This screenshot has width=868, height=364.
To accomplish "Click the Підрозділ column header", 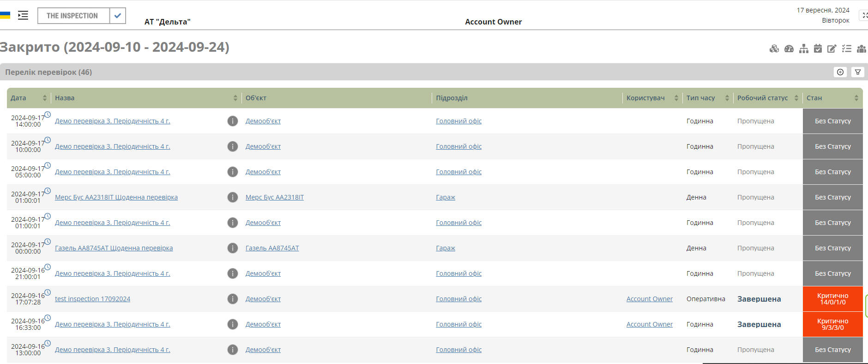I will (x=452, y=98).
